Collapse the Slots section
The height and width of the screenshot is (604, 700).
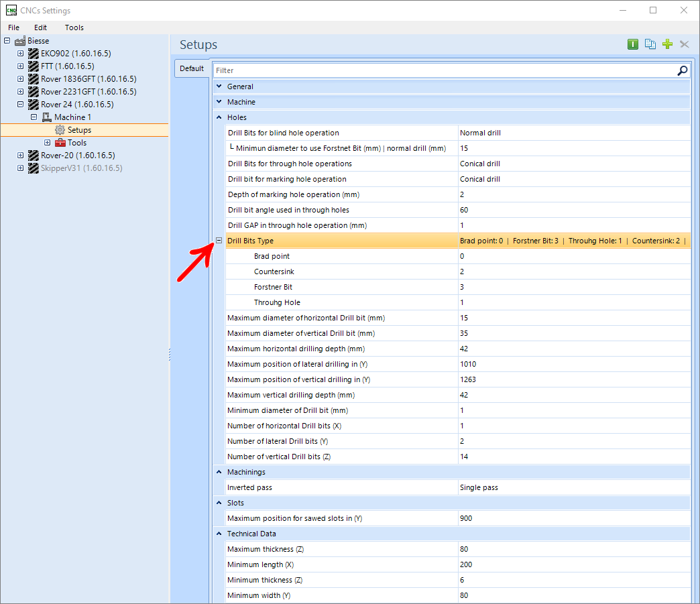pos(219,503)
